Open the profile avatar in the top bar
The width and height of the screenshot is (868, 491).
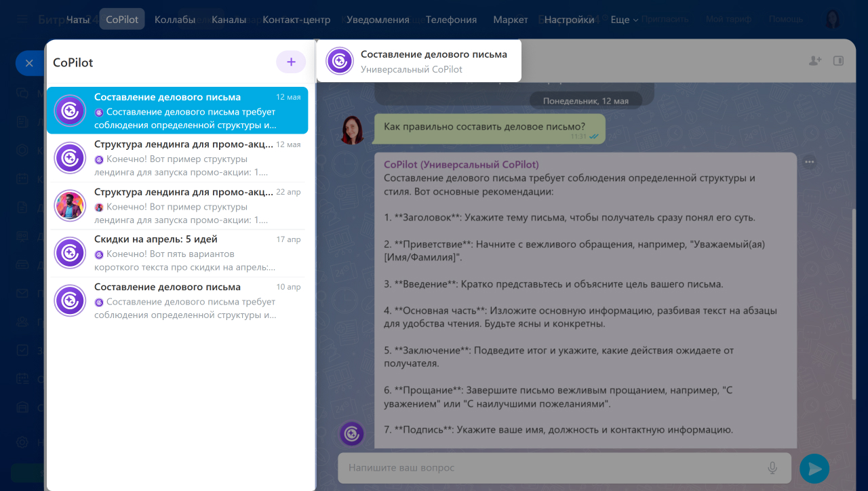pos(833,20)
